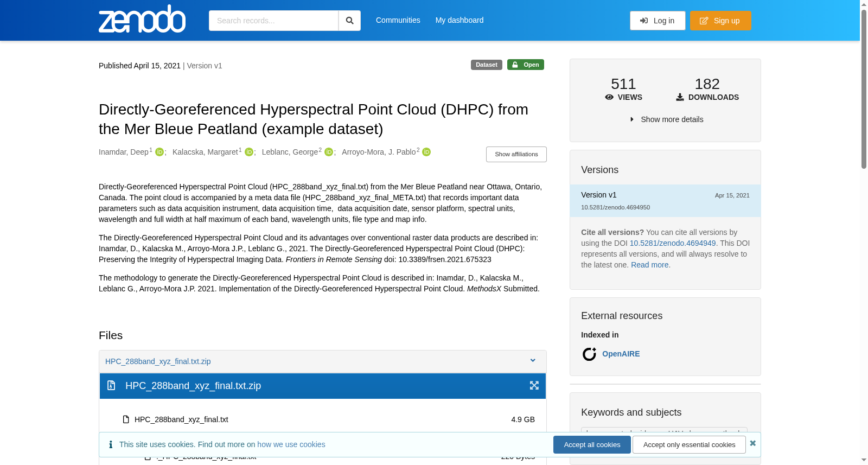
Task: Click the scrollbar down arrow
Action: pos(864,460)
